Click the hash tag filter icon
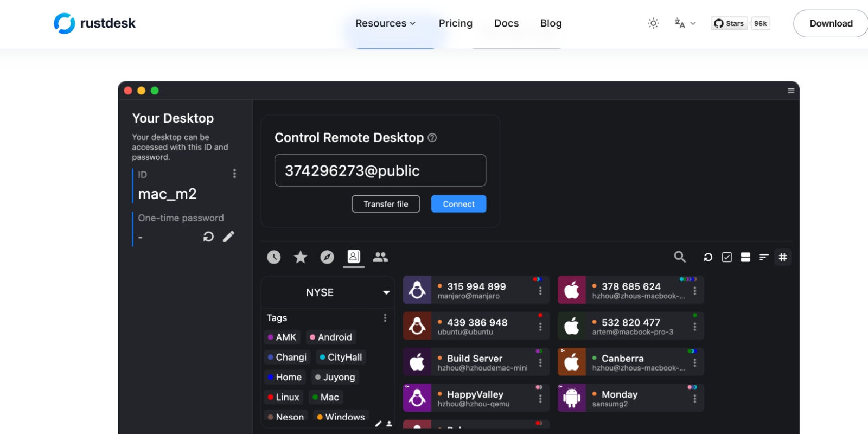Viewport: 868px width, 434px height. (783, 257)
